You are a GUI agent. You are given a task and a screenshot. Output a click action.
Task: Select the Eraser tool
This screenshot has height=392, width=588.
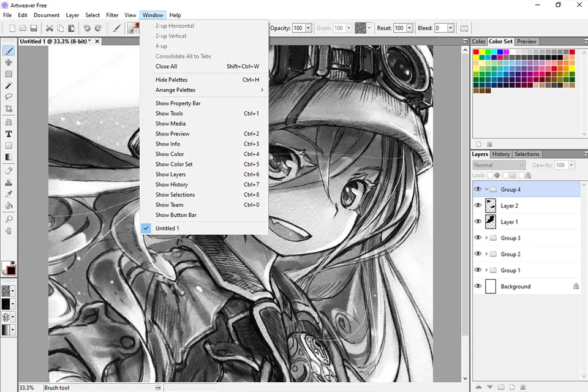[9, 171]
